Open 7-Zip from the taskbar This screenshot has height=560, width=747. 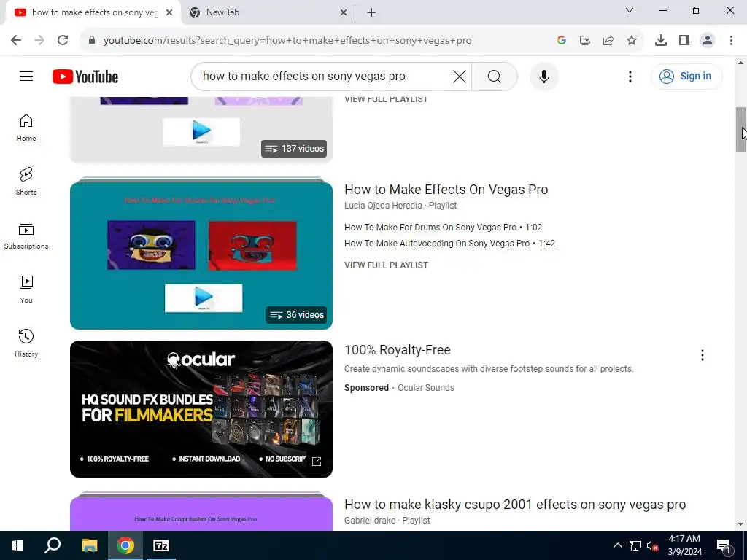tap(161, 545)
